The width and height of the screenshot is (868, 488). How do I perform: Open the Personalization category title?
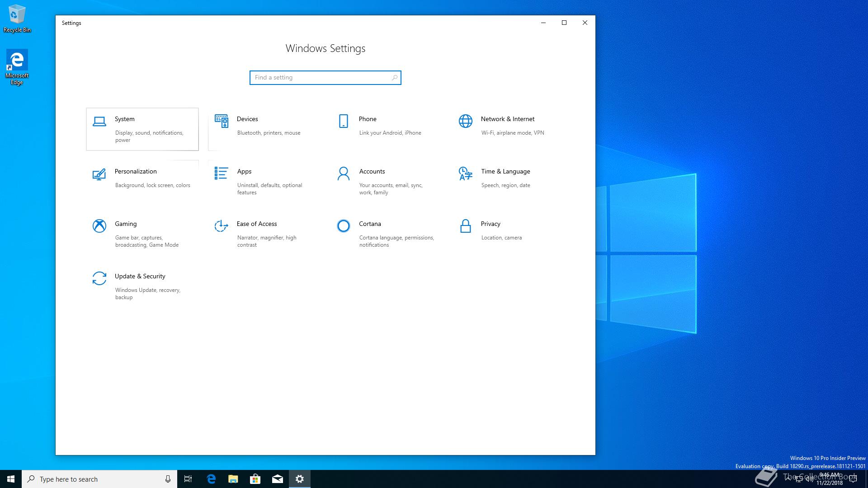(x=136, y=171)
